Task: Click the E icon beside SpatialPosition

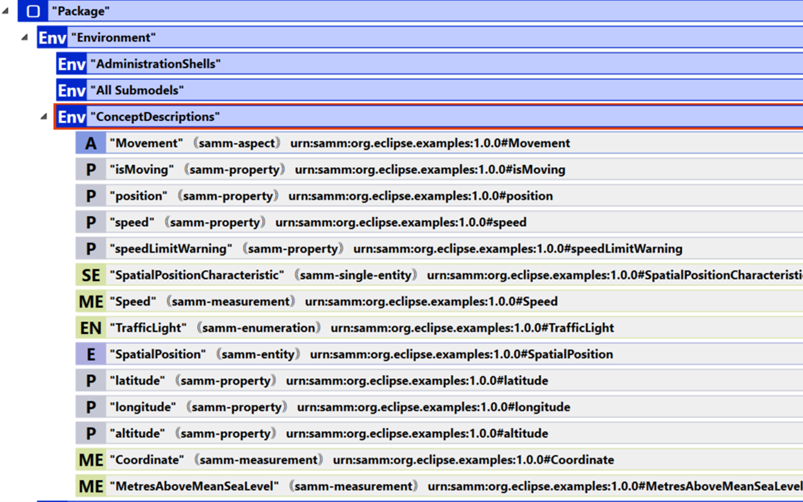Action: pos(91,354)
